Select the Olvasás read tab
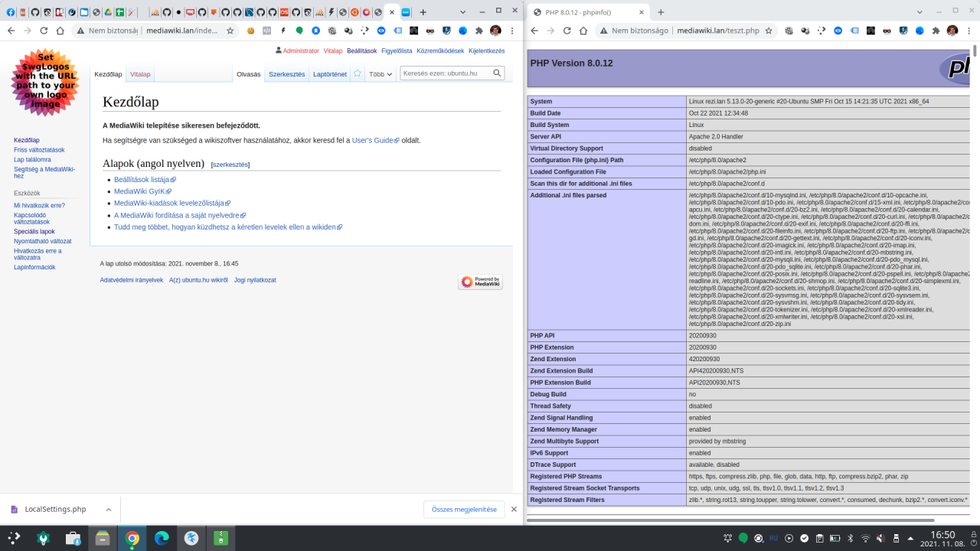Viewport: 980px width, 551px height. click(249, 74)
